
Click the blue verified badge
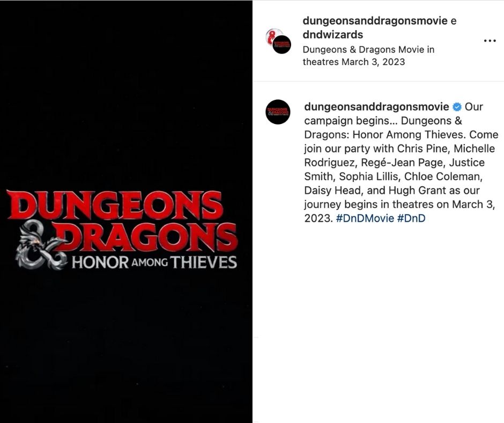[457, 107]
